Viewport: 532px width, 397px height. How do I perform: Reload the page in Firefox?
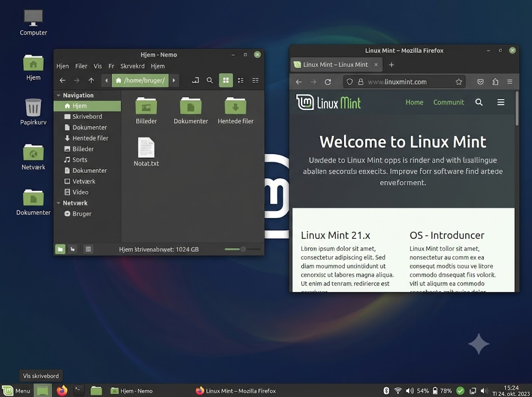pos(328,82)
